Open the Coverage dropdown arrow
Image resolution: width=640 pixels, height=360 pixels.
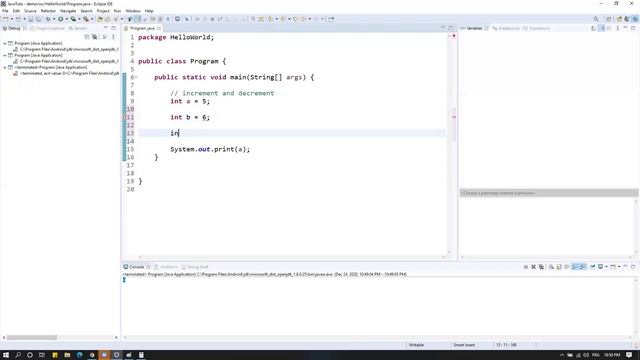click(x=79, y=19)
